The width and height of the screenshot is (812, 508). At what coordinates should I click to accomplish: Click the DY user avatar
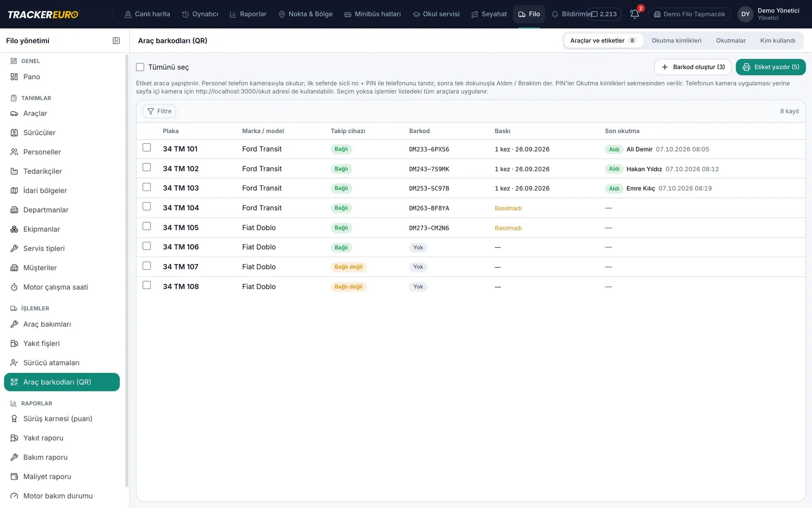[745, 14]
